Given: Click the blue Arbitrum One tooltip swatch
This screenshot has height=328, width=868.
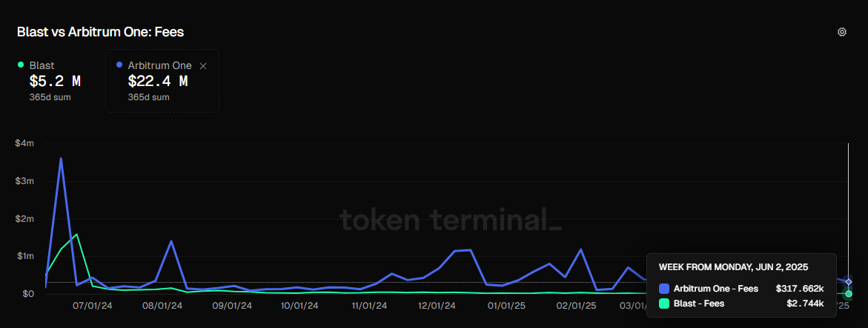Looking at the screenshot, I should pos(663,288).
